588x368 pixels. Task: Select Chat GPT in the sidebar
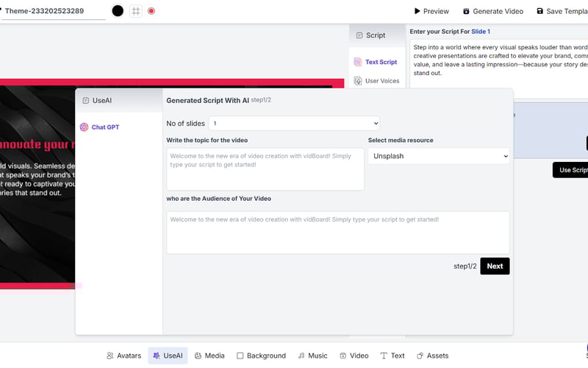[x=100, y=127]
